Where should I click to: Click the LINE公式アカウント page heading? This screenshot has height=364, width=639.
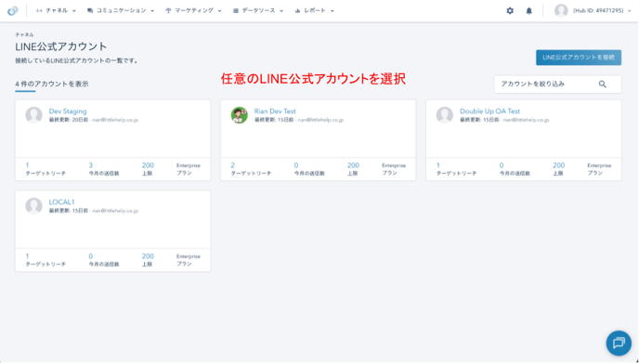click(x=61, y=46)
